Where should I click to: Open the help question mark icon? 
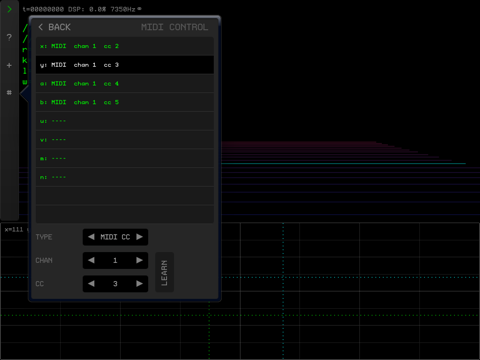pos(9,37)
